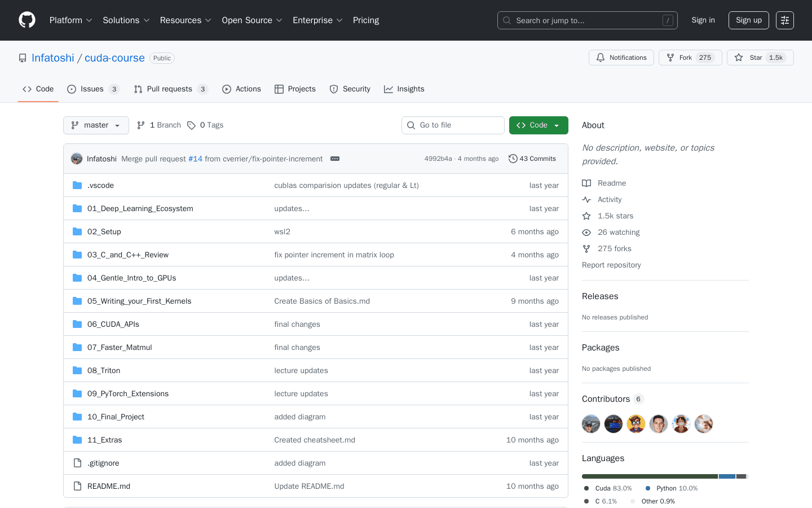The image size is (812, 508).
Task: Open the 275 forks link
Action: click(607, 248)
